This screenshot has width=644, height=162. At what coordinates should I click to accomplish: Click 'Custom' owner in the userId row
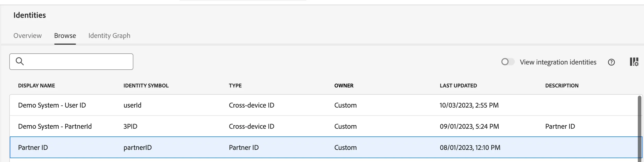pos(346,105)
